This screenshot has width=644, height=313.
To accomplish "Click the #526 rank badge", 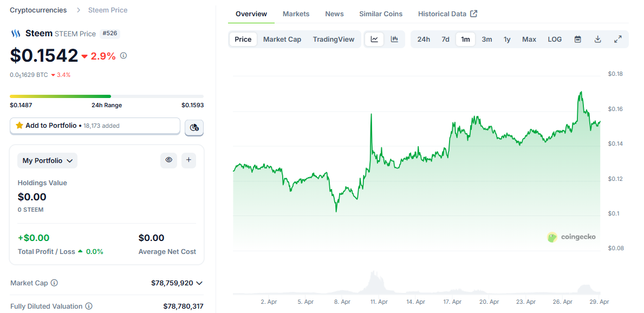I will pyautogui.click(x=109, y=33).
